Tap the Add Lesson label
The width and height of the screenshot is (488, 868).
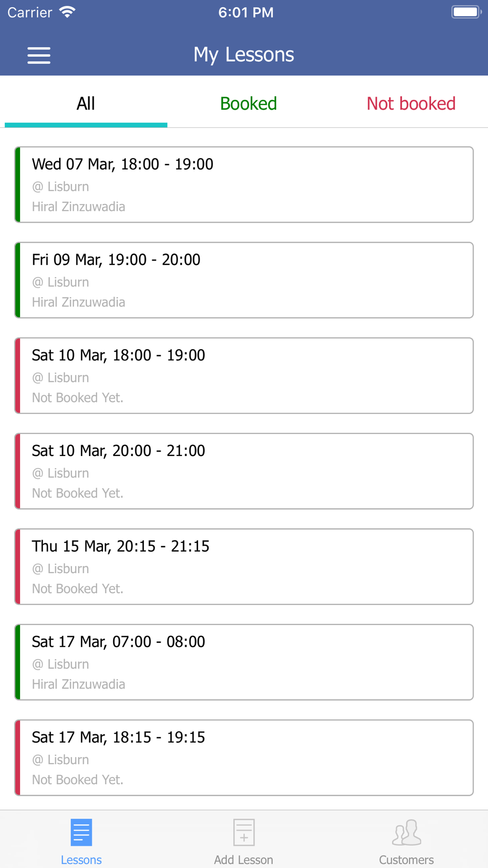click(244, 860)
